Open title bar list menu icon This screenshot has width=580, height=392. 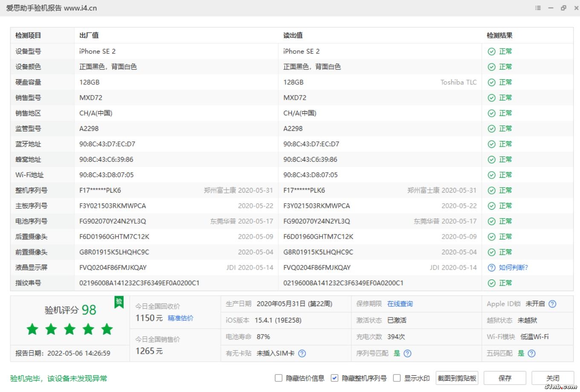coord(538,8)
